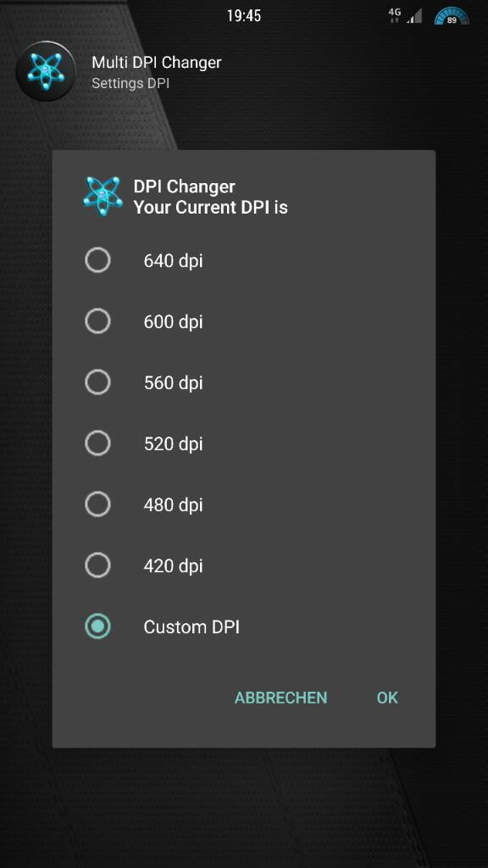Tap the signal strength bars icon
488x868 pixels.
413,16
